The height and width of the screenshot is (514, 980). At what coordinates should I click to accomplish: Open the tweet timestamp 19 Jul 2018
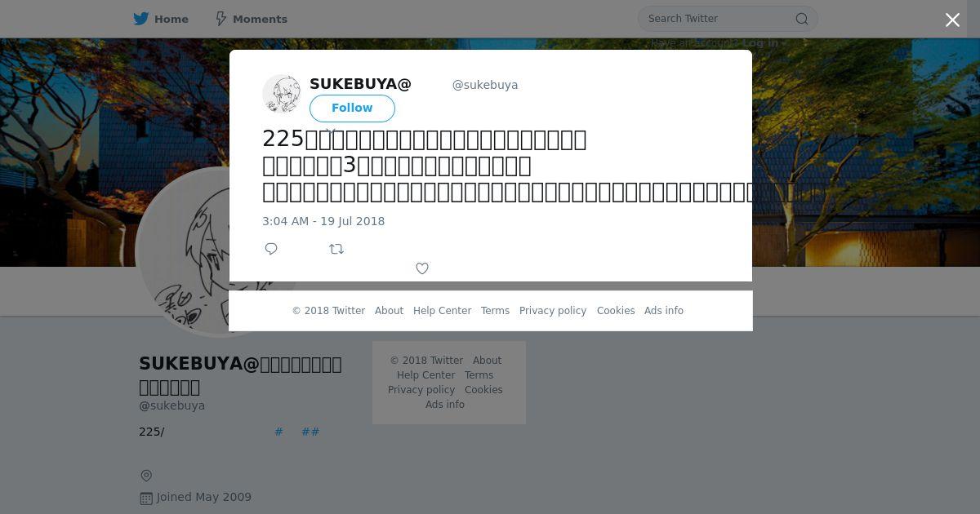click(x=323, y=221)
